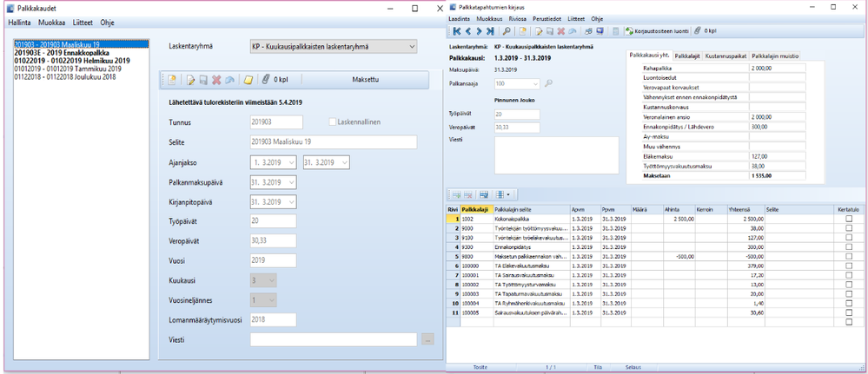Open Ajanjakso end date 31.3.2019 dropdown

[x=344, y=163]
